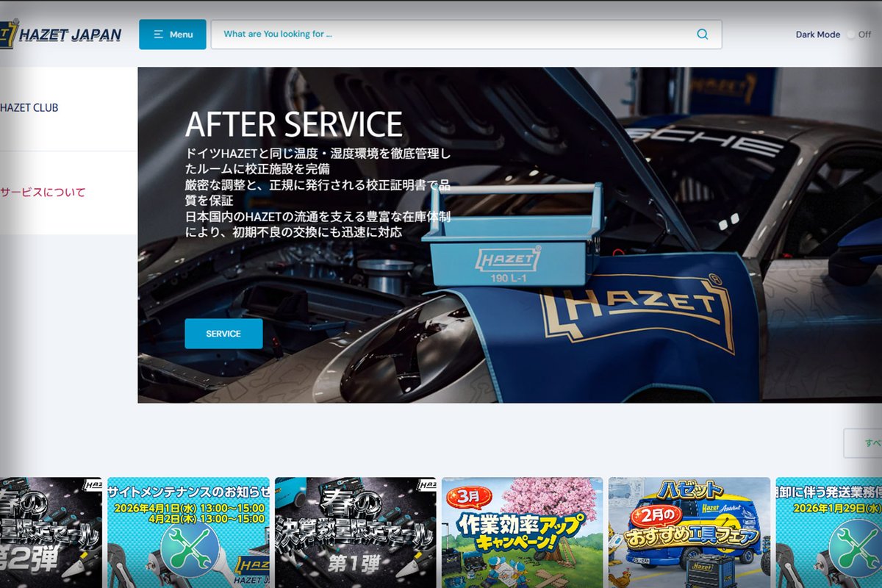Open the サイトメンテナンスのお知らせ news thumbnail
The image size is (882, 588).
188,533
